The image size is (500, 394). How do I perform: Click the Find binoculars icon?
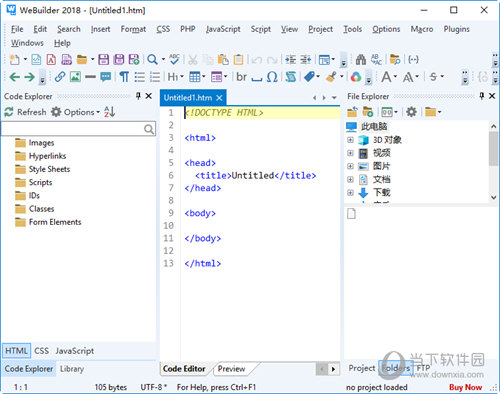[x=361, y=60]
